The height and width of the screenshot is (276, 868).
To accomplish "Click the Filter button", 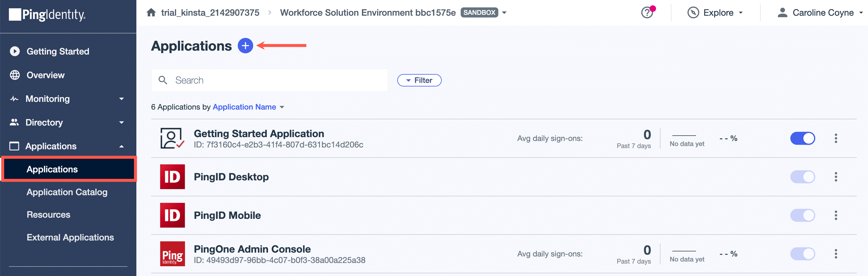I will click(x=419, y=80).
